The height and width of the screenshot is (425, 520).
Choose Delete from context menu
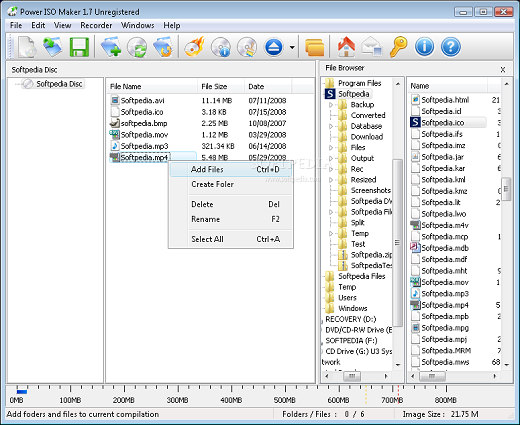point(231,204)
